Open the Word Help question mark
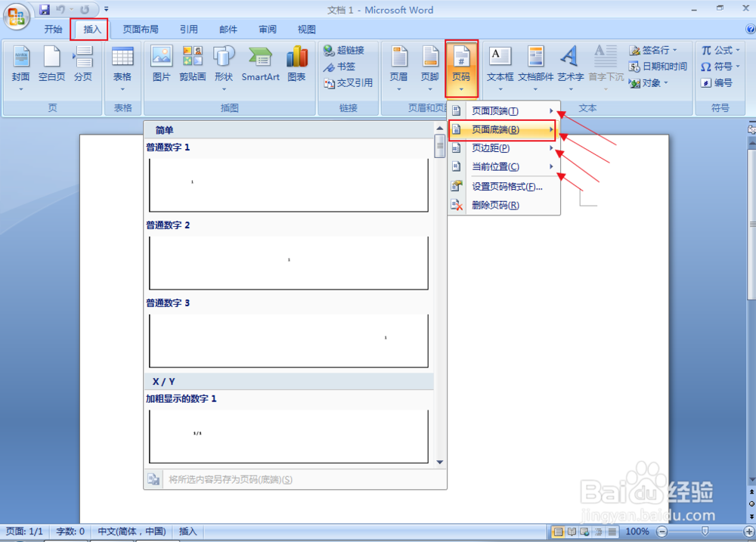This screenshot has height=542, width=756. click(x=750, y=29)
